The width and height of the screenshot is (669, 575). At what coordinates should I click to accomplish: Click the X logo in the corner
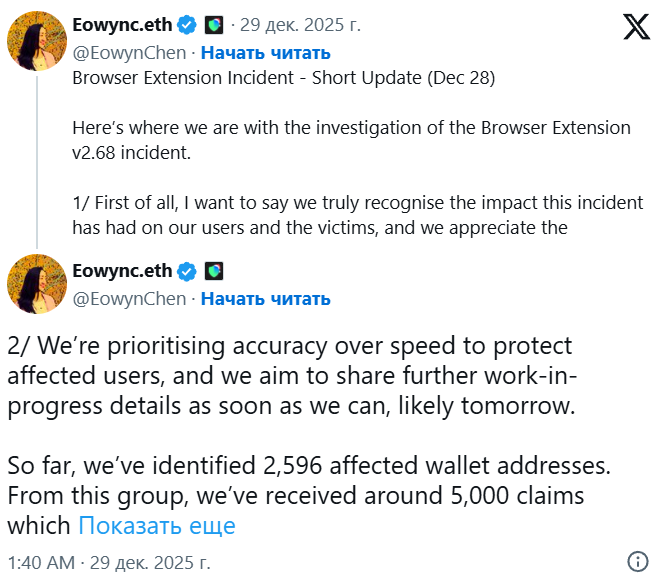(x=636, y=28)
